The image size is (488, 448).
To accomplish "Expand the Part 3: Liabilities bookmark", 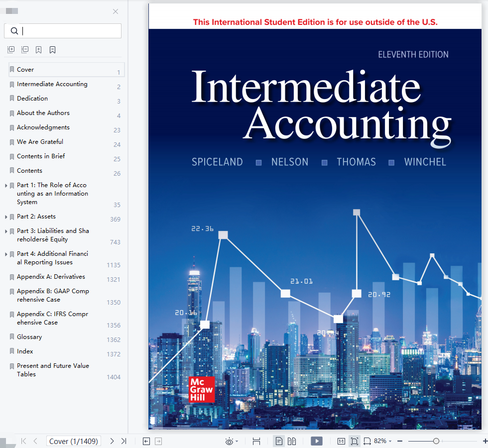I will pos(6,231).
